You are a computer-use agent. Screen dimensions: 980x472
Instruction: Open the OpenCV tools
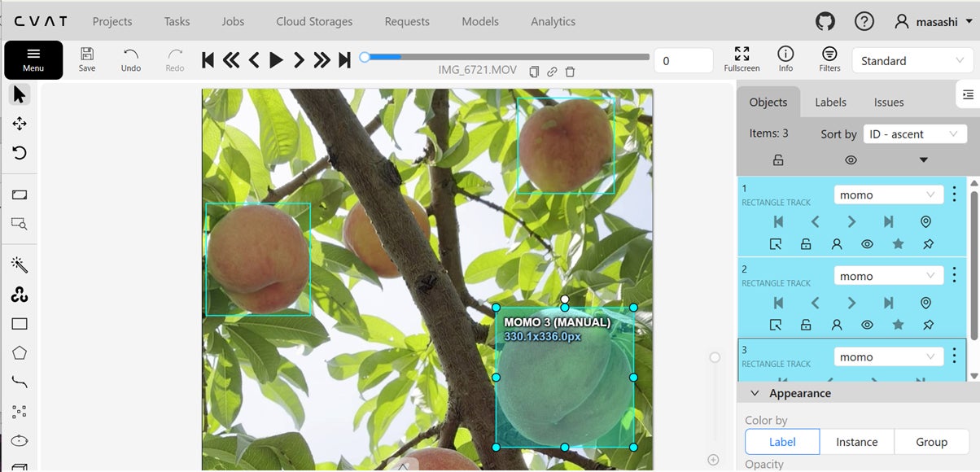tap(20, 295)
